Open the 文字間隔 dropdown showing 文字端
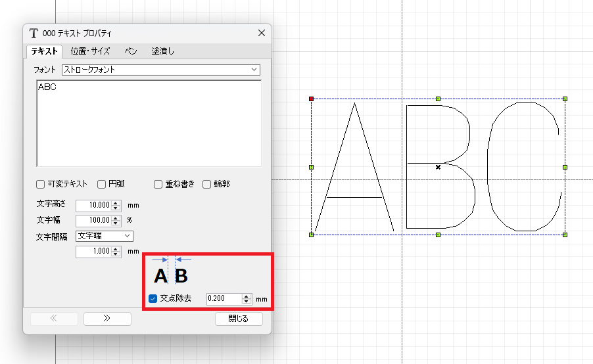The height and width of the screenshot is (364, 593). (105, 236)
